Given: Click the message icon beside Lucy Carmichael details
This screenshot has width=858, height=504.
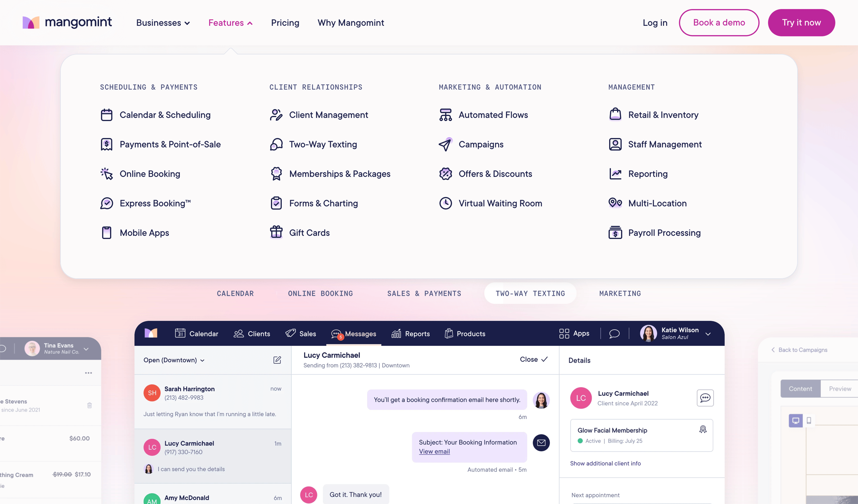Looking at the screenshot, I should coord(705,398).
